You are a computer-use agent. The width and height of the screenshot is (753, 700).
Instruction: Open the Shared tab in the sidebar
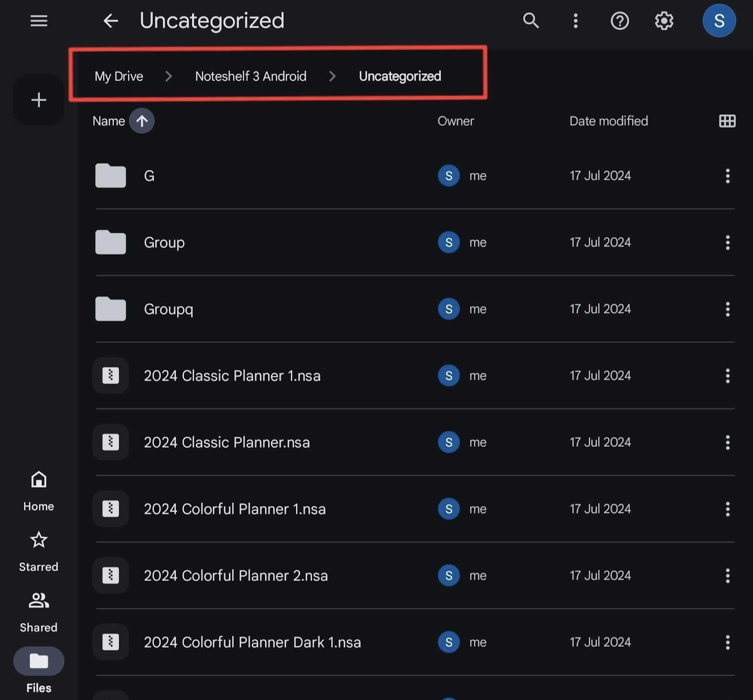(39, 612)
